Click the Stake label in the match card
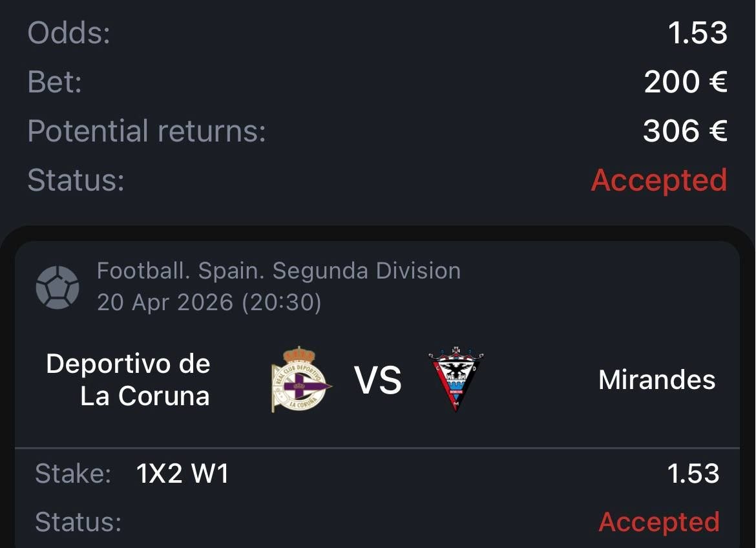756x548 pixels. (73, 474)
